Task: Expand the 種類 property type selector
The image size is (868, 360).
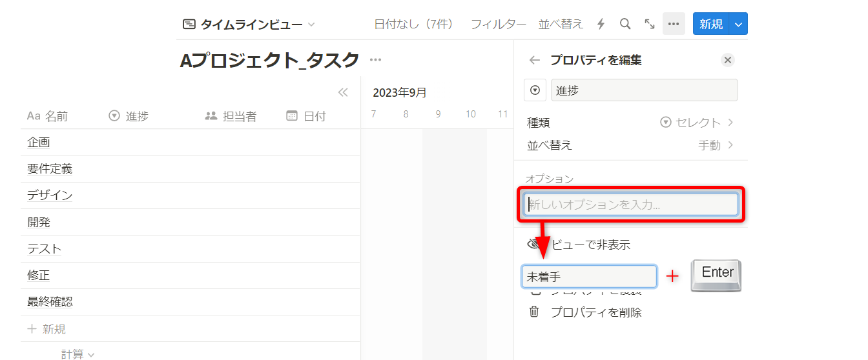Action: click(x=697, y=123)
